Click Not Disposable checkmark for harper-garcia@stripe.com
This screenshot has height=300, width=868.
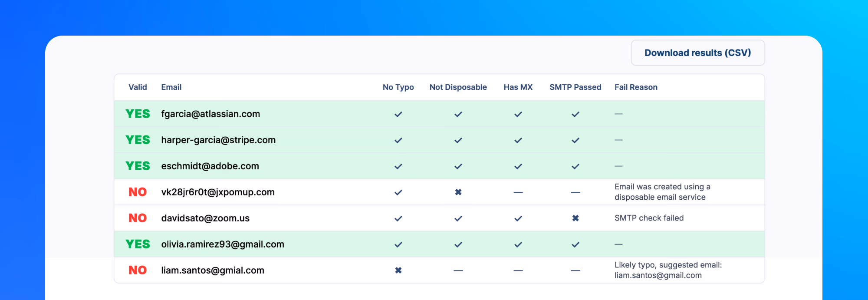(458, 140)
